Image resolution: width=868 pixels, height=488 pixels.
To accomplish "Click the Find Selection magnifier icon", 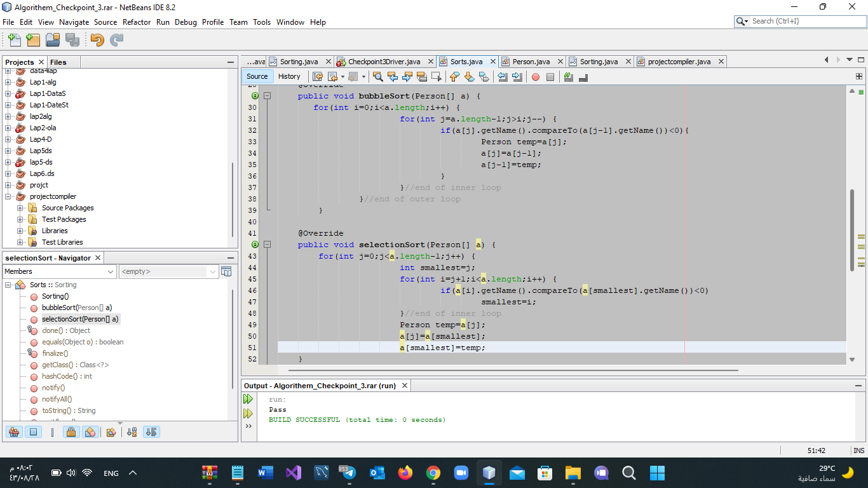I will pyautogui.click(x=378, y=76).
